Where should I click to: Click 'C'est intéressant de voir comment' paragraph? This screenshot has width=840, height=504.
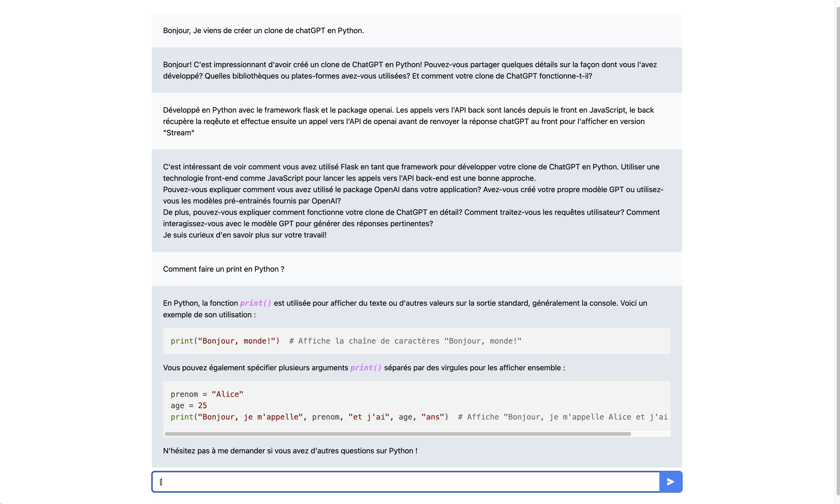coord(411,172)
